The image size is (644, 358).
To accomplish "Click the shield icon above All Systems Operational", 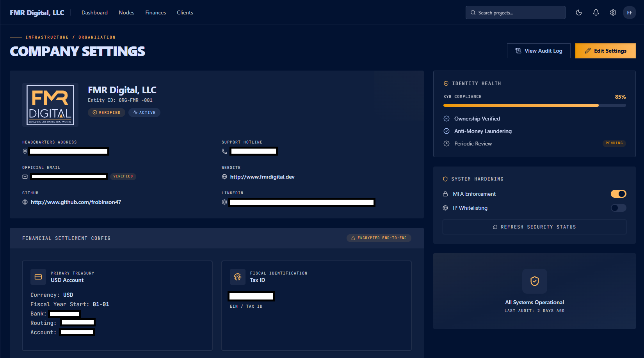I will coord(534,281).
